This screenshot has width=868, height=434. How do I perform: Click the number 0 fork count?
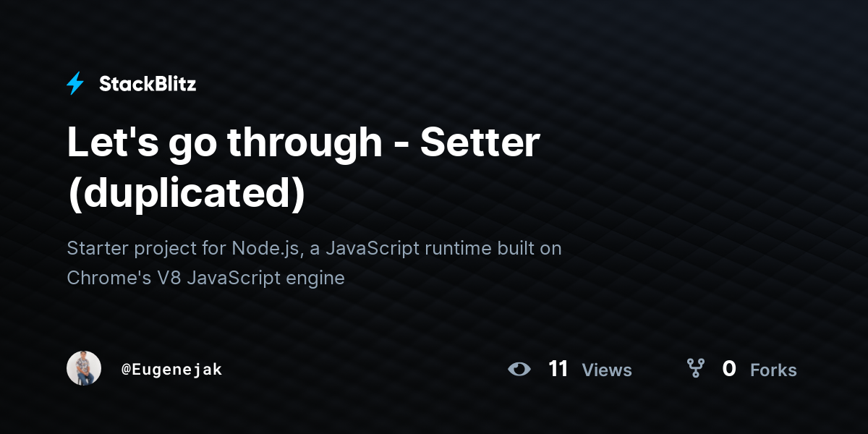pyautogui.click(x=729, y=369)
